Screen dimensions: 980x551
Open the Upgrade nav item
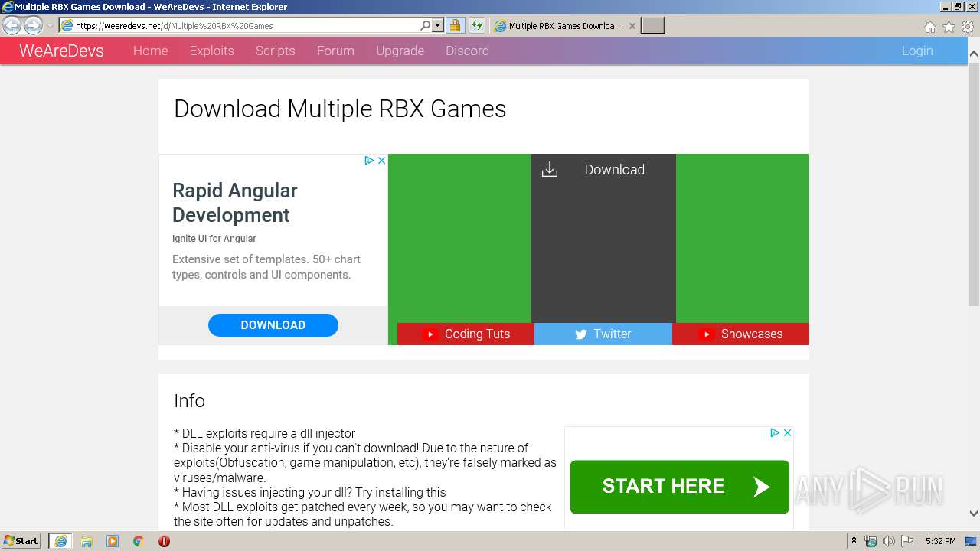pyautogui.click(x=400, y=51)
